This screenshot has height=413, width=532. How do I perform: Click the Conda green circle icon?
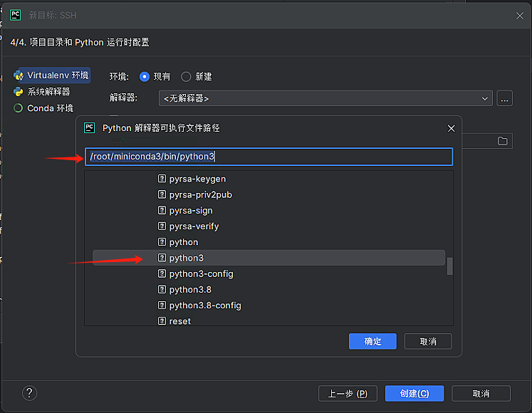coord(18,108)
